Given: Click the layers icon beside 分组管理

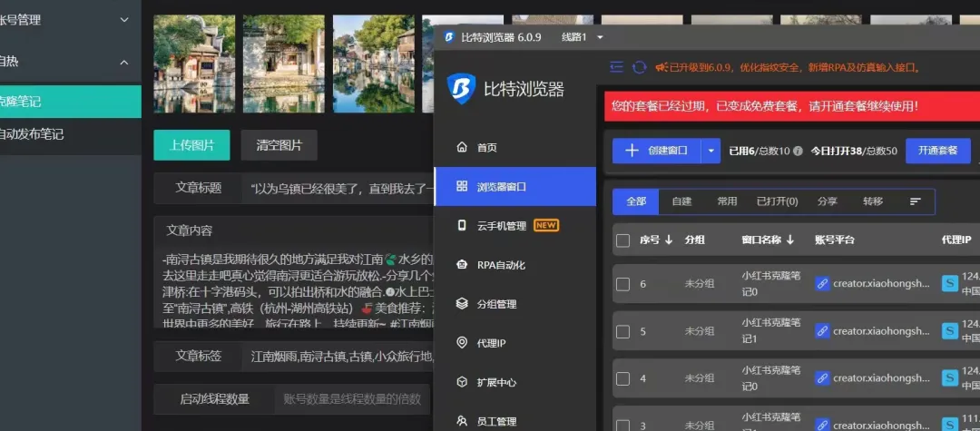Looking at the screenshot, I should point(462,304).
